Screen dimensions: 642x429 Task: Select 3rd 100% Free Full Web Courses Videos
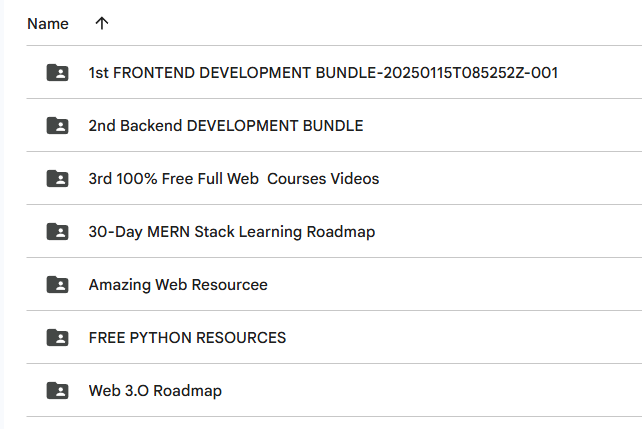(234, 179)
